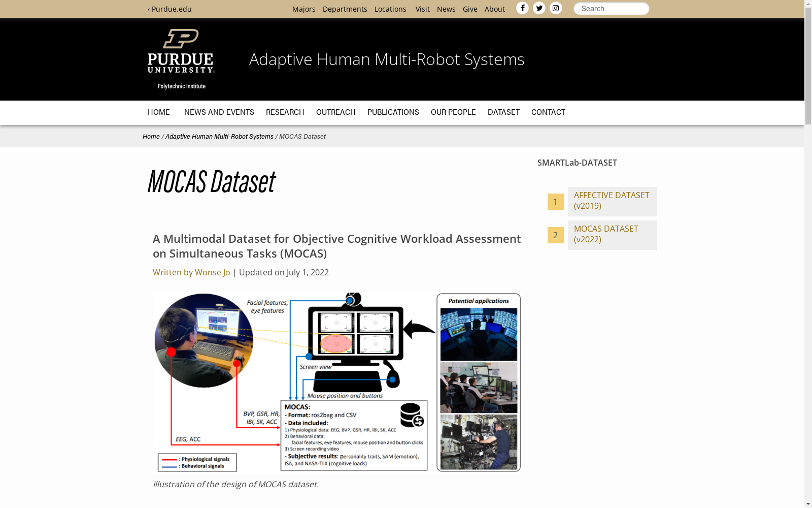Open the Majors link
Viewport: 812px width, 508px height.
pyautogui.click(x=303, y=9)
